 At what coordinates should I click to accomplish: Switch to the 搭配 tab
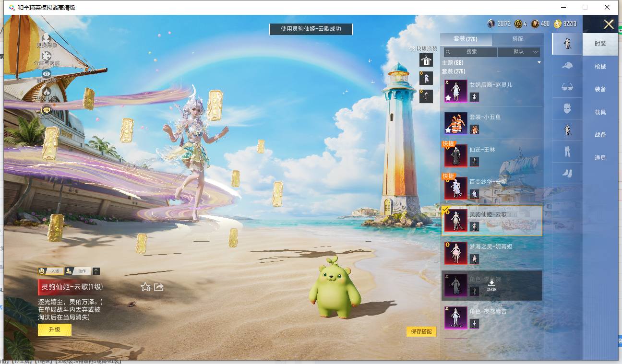tap(518, 39)
